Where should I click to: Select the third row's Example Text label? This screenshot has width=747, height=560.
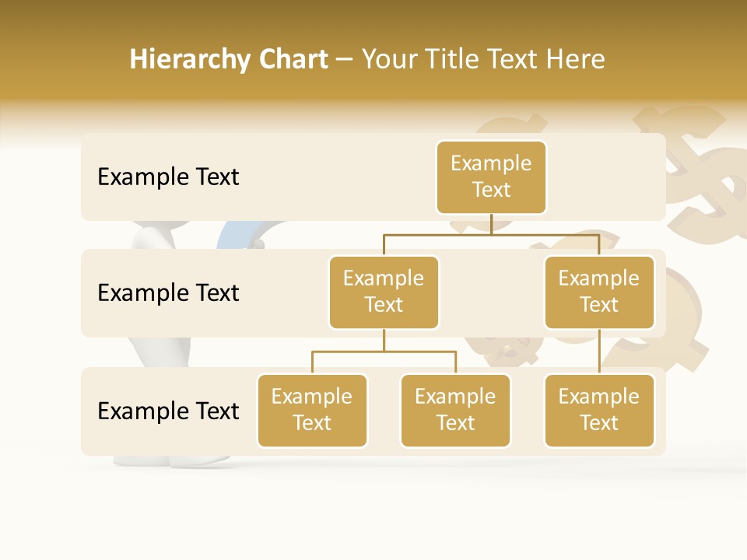point(168,411)
